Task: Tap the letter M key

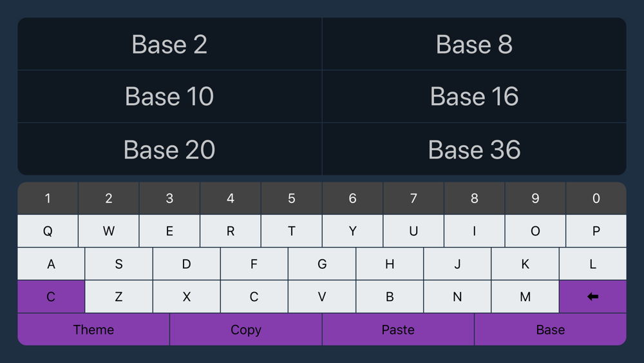Action: coord(525,297)
